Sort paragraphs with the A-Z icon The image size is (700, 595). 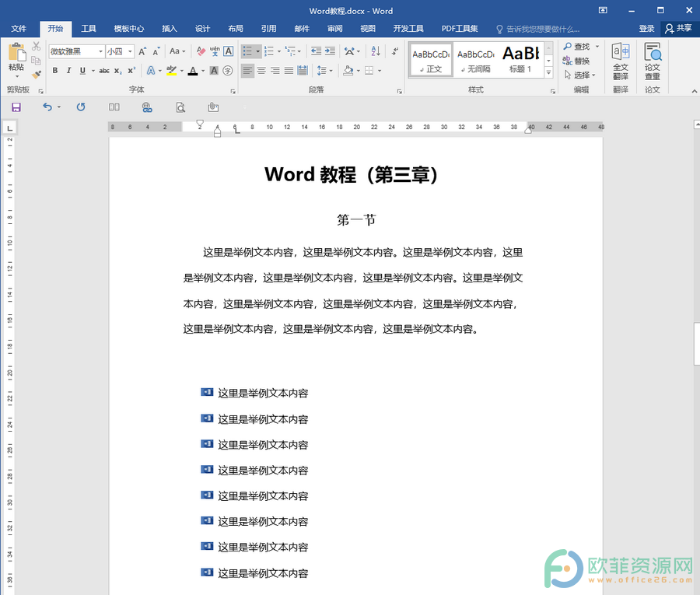(x=376, y=51)
